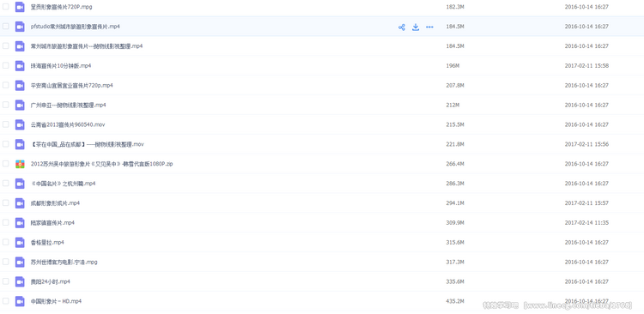Click the zip archive icon of 1080P.zip
This screenshot has height=314, width=644.
[x=20, y=164]
